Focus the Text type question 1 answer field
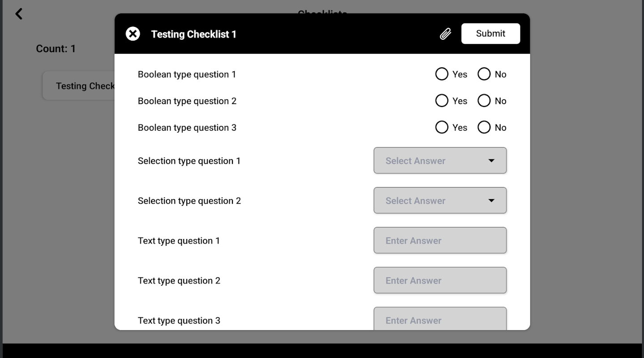This screenshot has height=358, width=644. (x=440, y=241)
